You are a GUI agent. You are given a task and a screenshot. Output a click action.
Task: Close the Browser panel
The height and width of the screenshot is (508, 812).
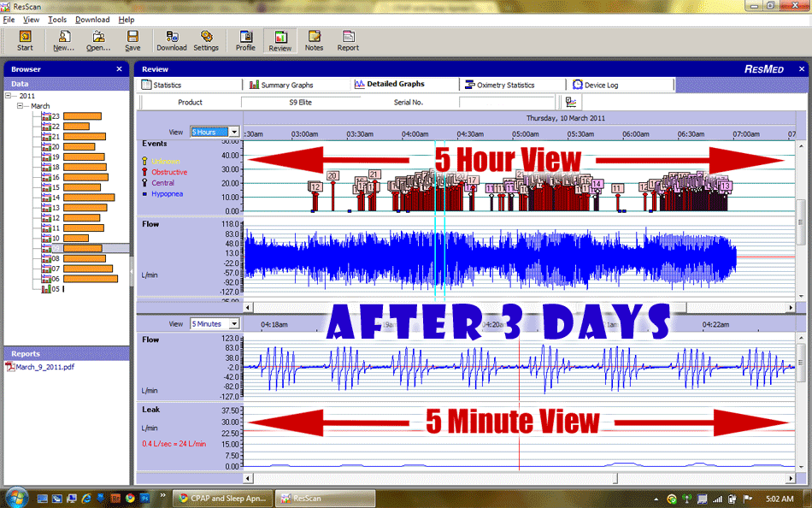(x=119, y=69)
